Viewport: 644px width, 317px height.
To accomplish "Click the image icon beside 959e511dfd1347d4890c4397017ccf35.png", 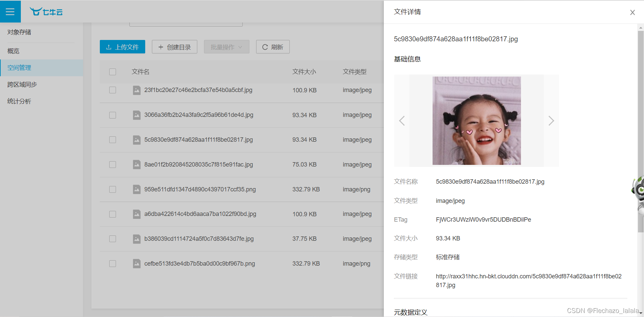I will pyautogui.click(x=136, y=189).
